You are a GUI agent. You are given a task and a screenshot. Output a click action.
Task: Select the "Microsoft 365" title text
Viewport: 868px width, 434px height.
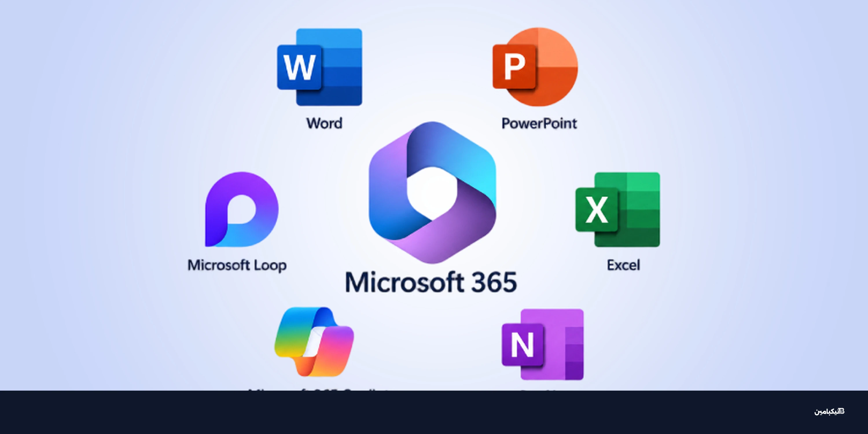(x=431, y=282)
